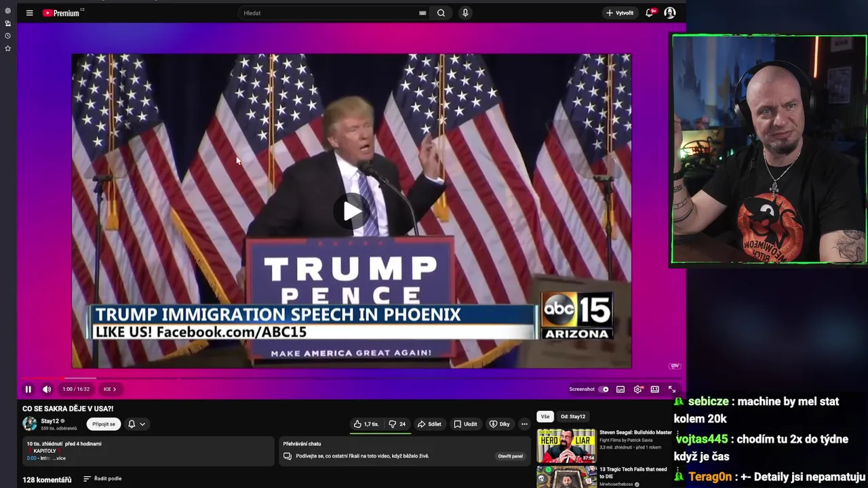This screenshot has height=488, width=868.
Task: Enter fullscreen with the expand arrows
Action: [x=672, y=389]
